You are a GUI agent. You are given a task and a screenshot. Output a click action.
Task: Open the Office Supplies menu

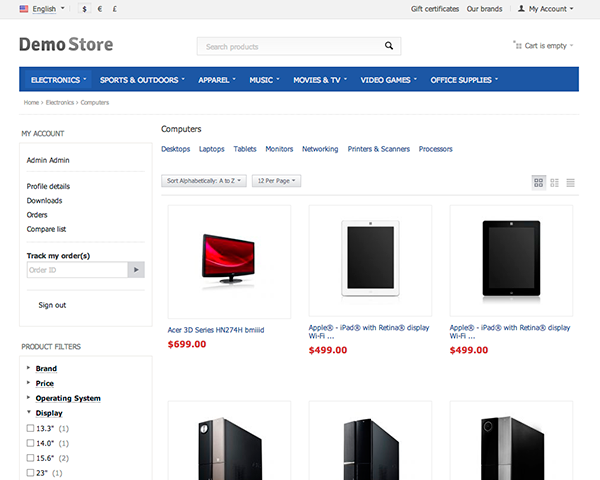coord(464,80)
